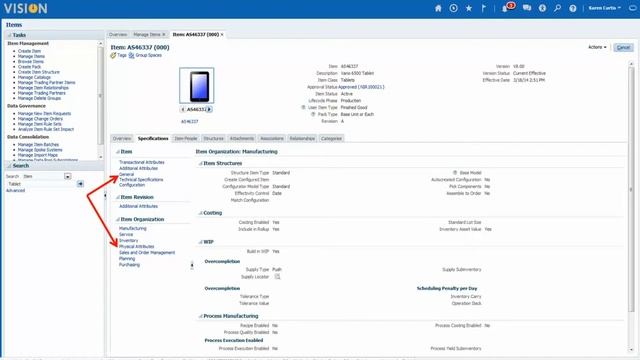640x360 pixels.
Task: Click help icon beside User Item Type
Action: tap(303, 107)
